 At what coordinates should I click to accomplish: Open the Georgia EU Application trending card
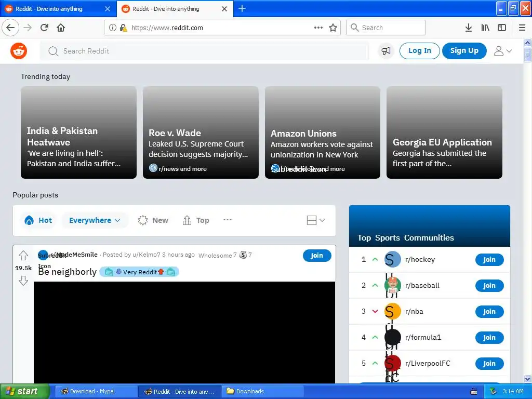(x=444, y=132)
